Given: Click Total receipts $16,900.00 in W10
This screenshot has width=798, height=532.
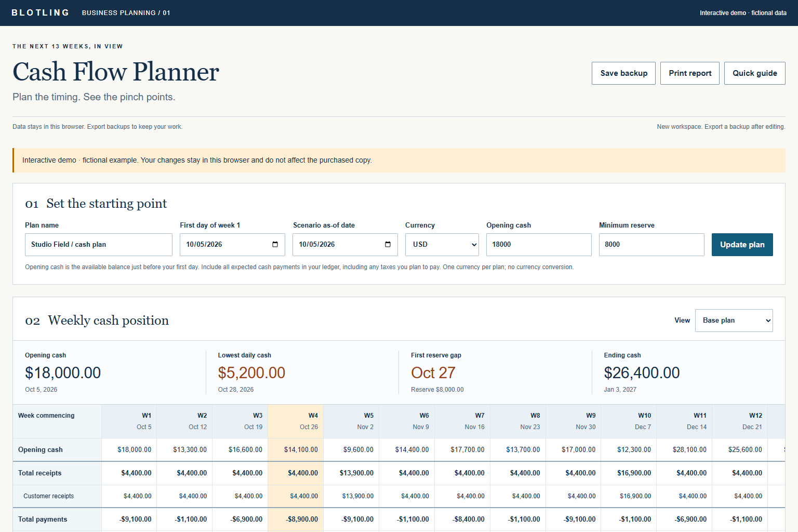Looking at the screenshot, I should [x=629, y=473].
